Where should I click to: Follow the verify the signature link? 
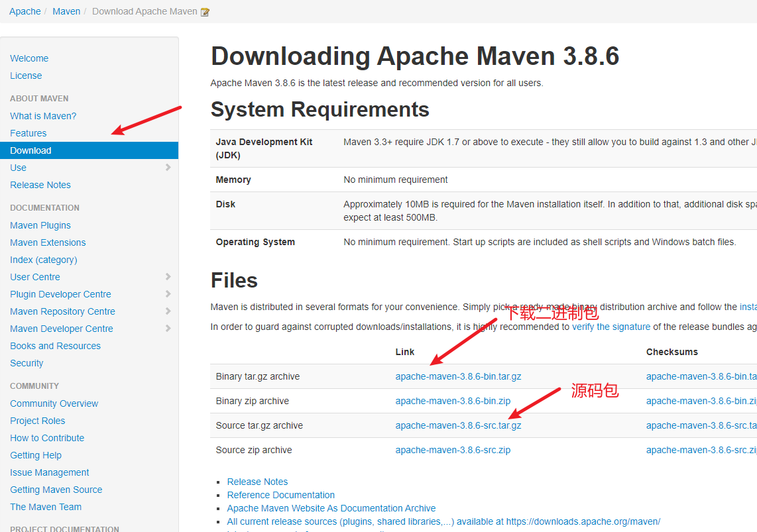tap(611, 327)
